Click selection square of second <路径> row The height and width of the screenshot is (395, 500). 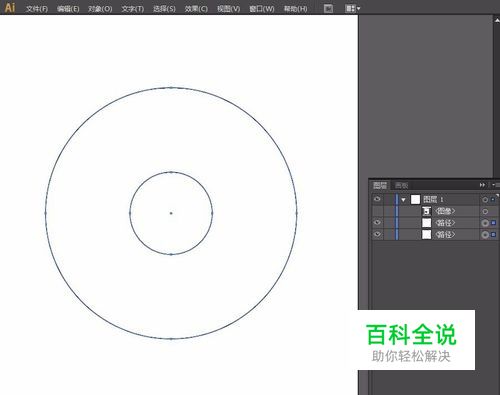(x=493, y=234)
